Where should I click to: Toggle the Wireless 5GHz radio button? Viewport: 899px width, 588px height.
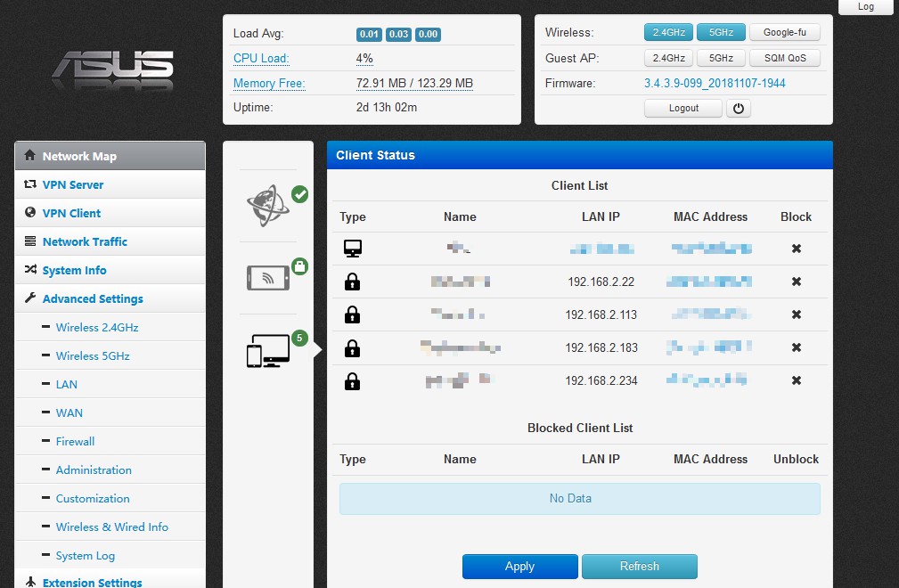tap(721, 32)
